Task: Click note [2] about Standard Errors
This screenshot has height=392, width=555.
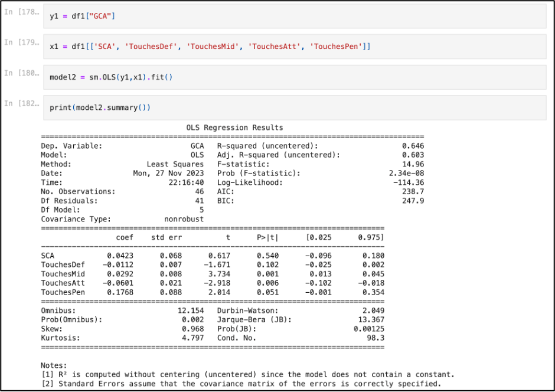Action: [240, 384]
